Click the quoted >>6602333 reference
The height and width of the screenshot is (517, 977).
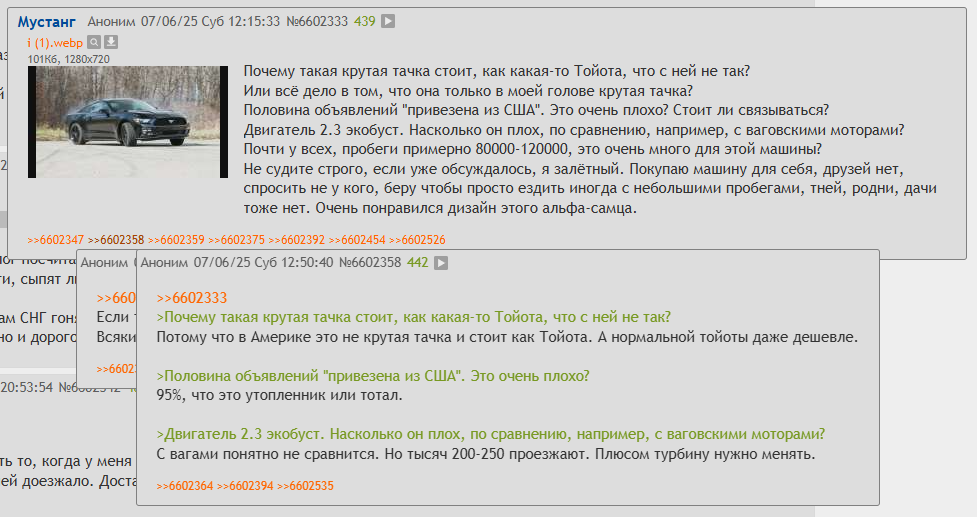(x=192, y=298)
